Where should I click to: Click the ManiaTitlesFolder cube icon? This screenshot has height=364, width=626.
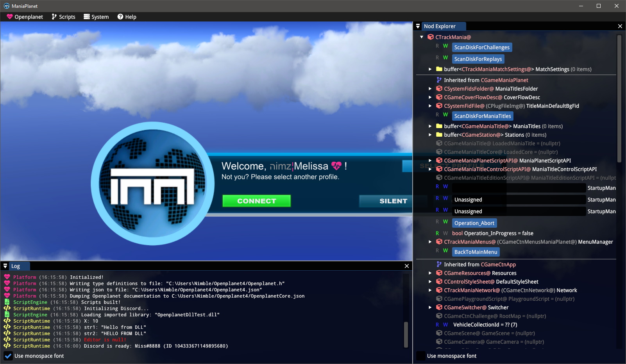point(439,89)
